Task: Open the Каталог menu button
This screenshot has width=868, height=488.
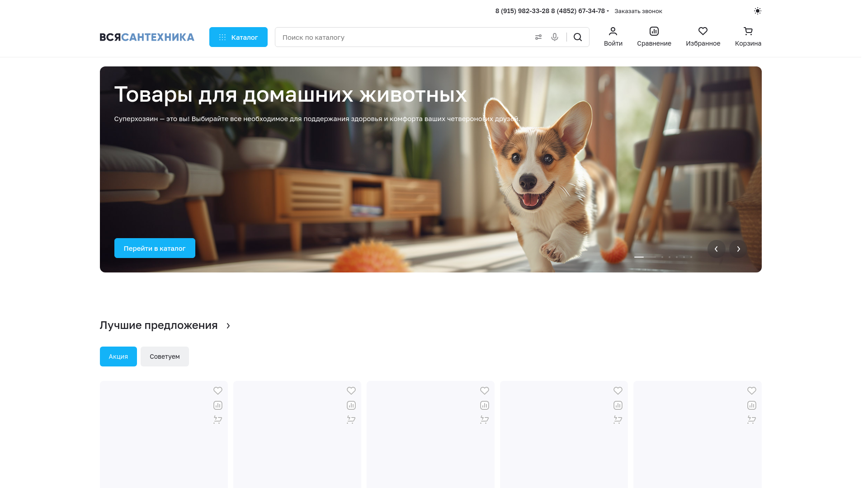Action: [x=238, y=37]
